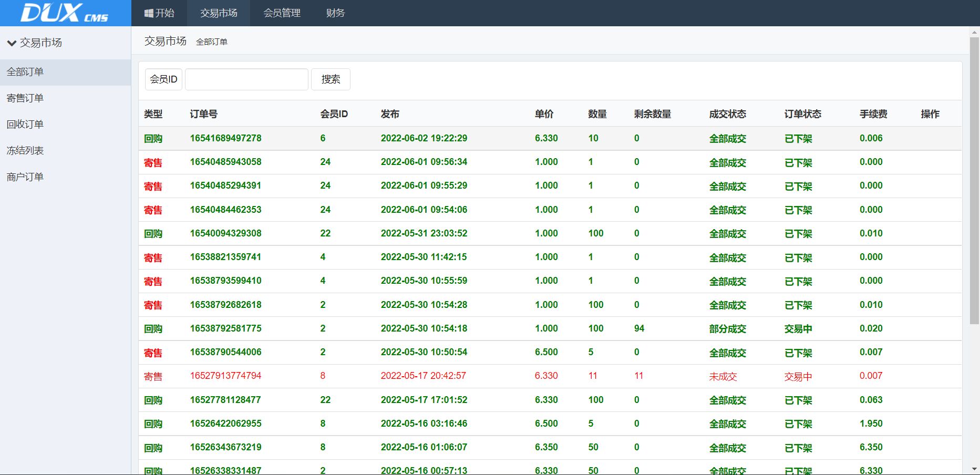The height and width of the screenshot is (475, 980).
Task: Open the 开始 top menu
Action: tap(159, 13)
